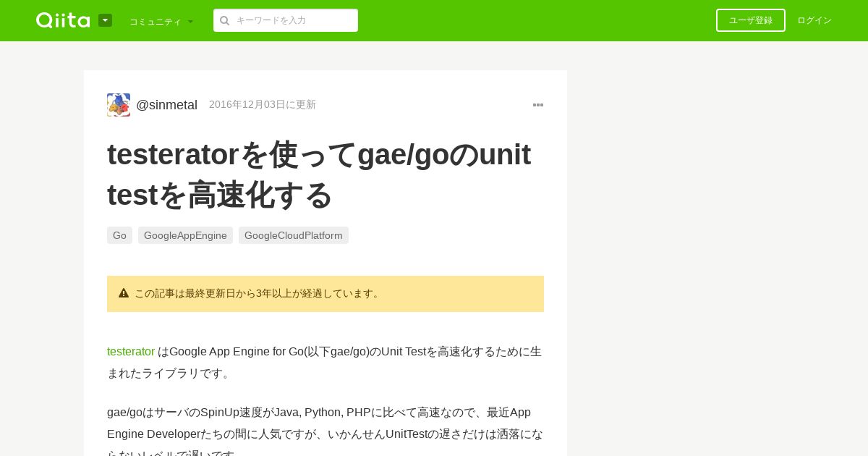The height and width of the screenshot is (456, 868).
Task: Click the search magnifier icon
Action: tap(224, 20)
